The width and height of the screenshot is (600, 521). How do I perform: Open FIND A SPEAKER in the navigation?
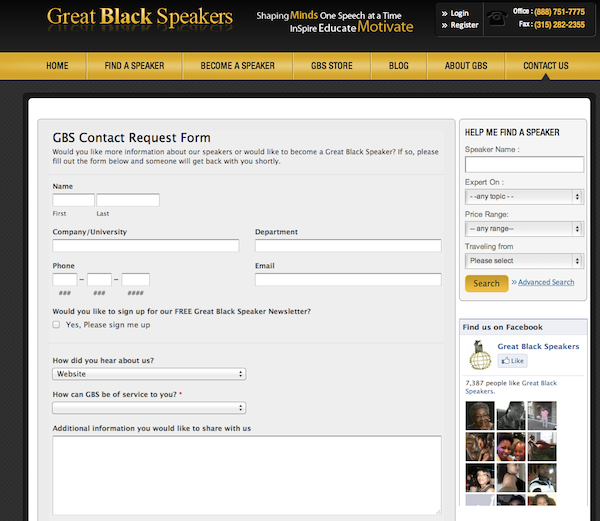(134, 66)
